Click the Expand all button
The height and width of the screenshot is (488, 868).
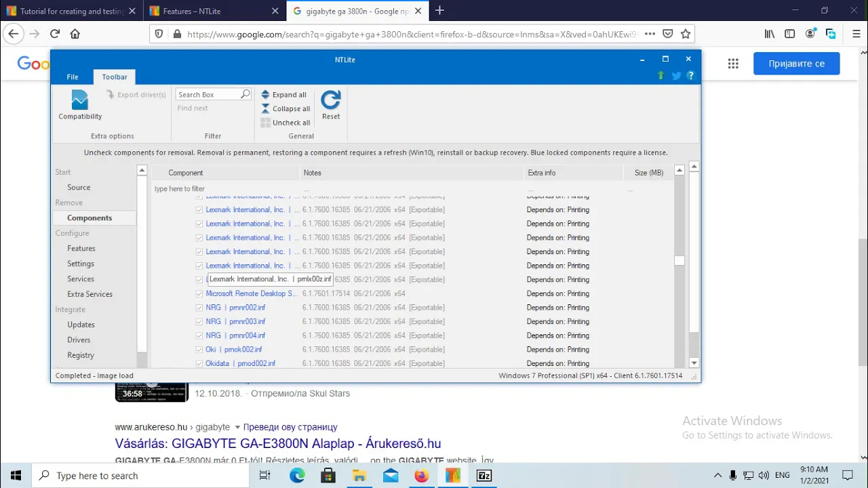coord(284,95)
